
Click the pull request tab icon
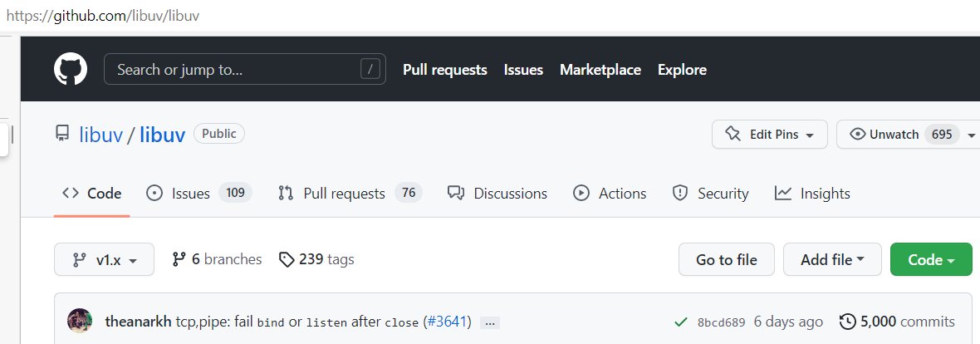tap(286, 194)
